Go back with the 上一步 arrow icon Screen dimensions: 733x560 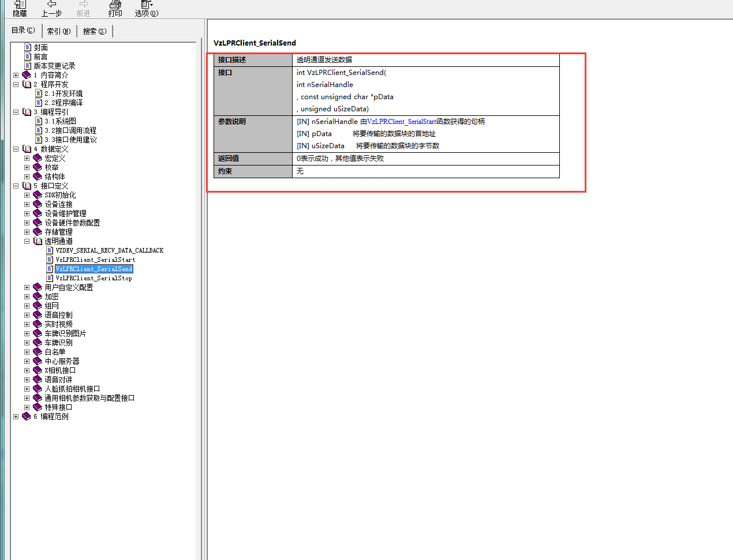[x=51, y=4]
